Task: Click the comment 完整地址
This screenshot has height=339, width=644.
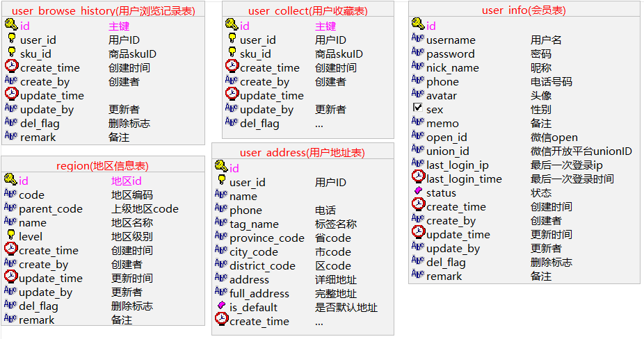Action: coord(335,294)
